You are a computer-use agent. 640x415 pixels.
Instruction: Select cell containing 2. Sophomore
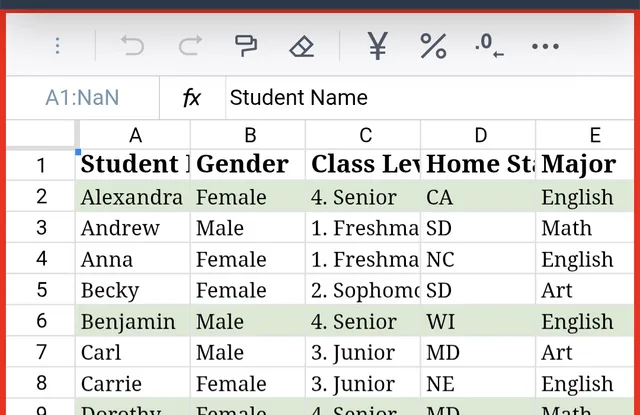[x=363, y=291]
